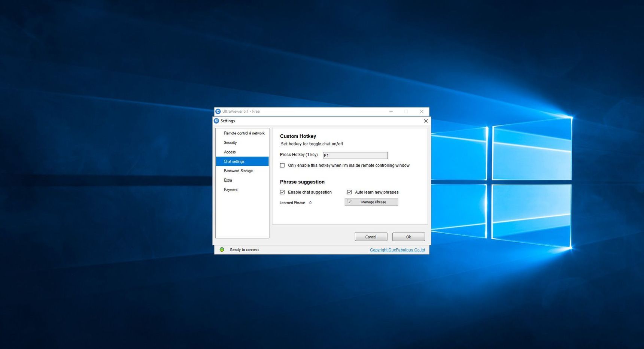Select Chat settings in sidebar
This screenshot has width=644, height=349.
tap(242, 161)
